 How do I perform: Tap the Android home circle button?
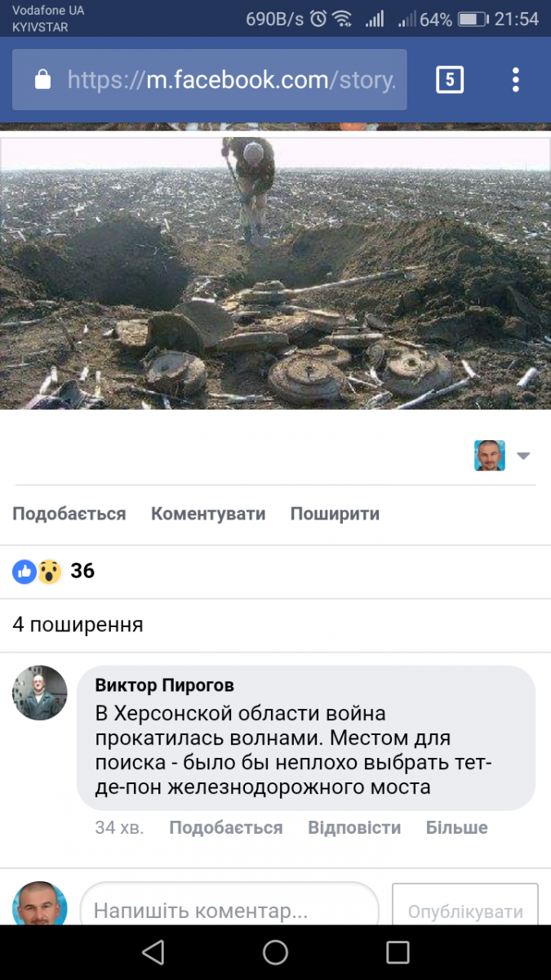click(275, 952)
